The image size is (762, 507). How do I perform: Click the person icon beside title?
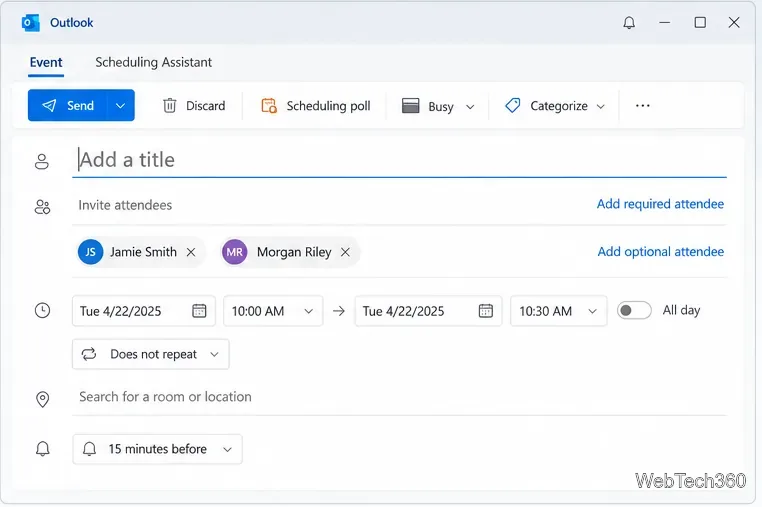(42, 161)
